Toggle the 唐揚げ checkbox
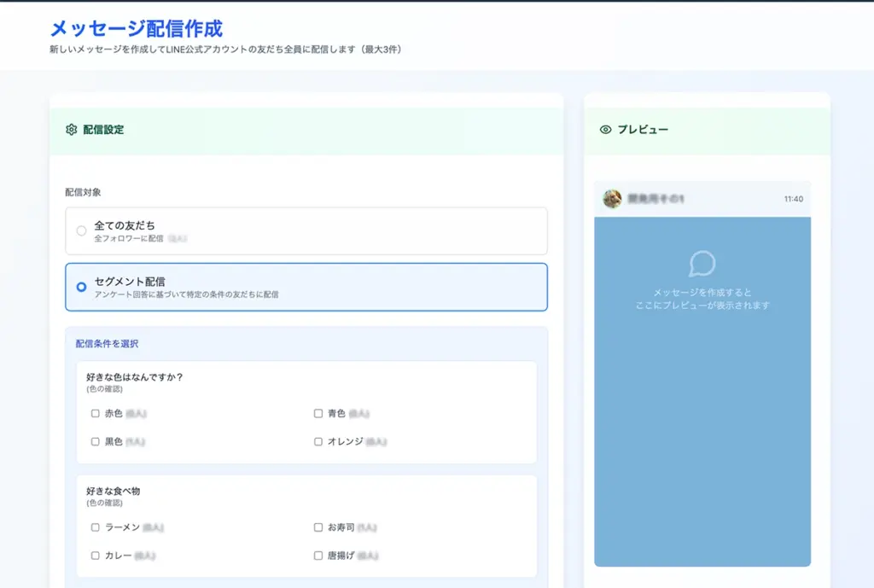 pyautogui.click(x=318, y=556)
